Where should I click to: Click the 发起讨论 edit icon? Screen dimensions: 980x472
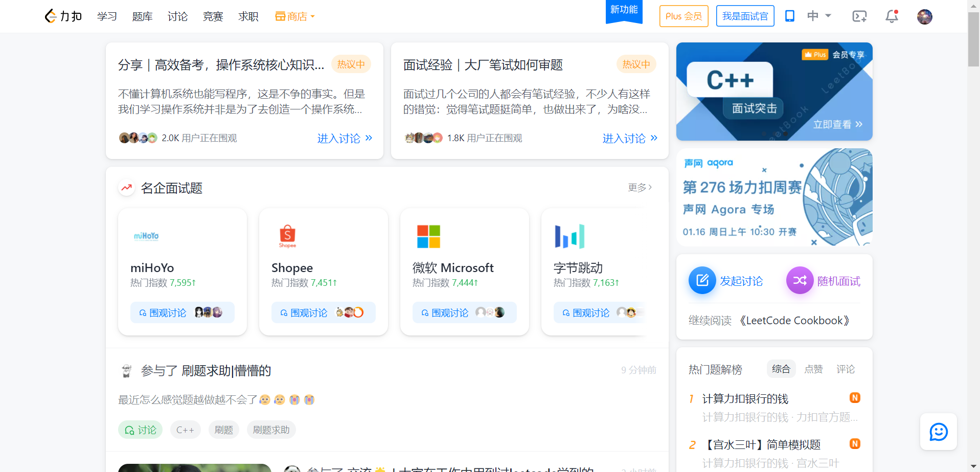click(702, 280)
